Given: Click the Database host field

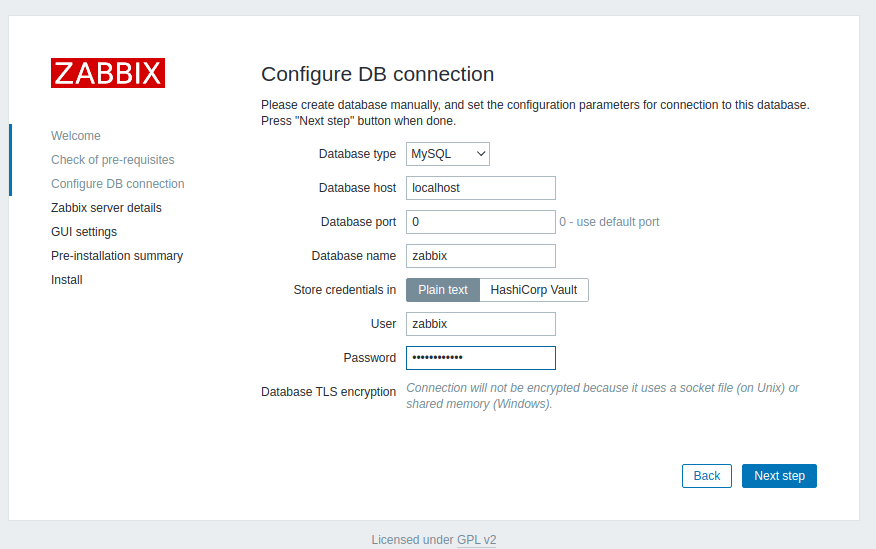Looking at the screenshot, I should pyautogui.click(x=480, y=188).
